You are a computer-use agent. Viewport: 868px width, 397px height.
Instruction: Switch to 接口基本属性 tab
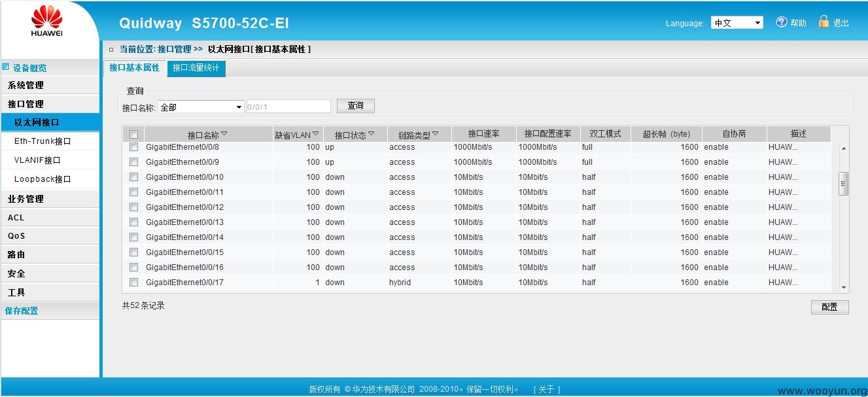pos(134,68)
